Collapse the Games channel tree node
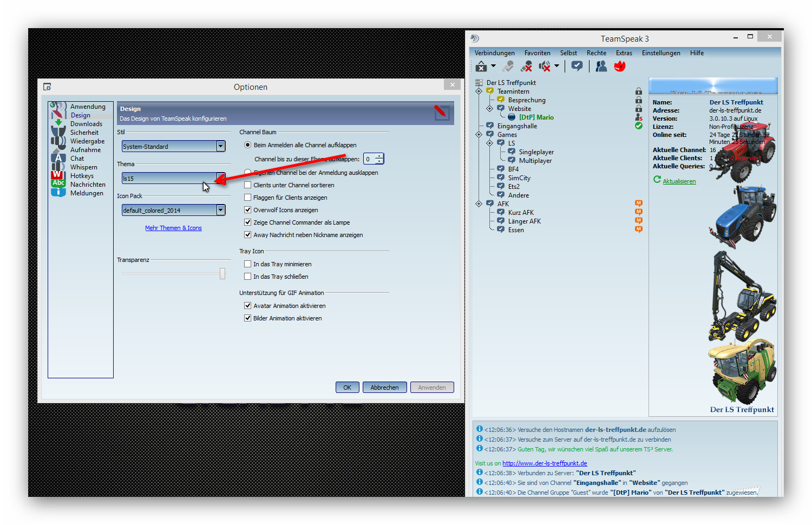Image resolution: width=812 pixels, height=525 pixels. pyautogui.click(x=479, y=135)
